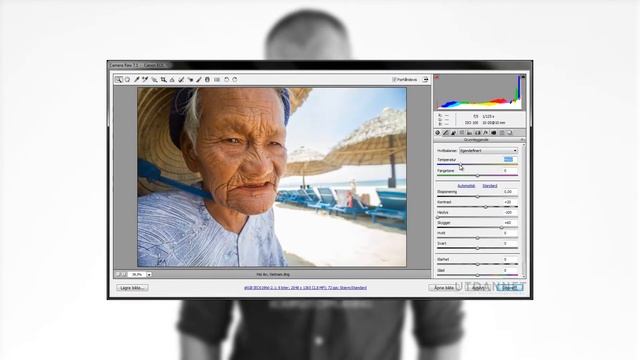Image resolution: width=640 pixels, height=360 pixels.
Task: Click the exposure slider handle
Action: pyautogui.click(x=477, y=196)
